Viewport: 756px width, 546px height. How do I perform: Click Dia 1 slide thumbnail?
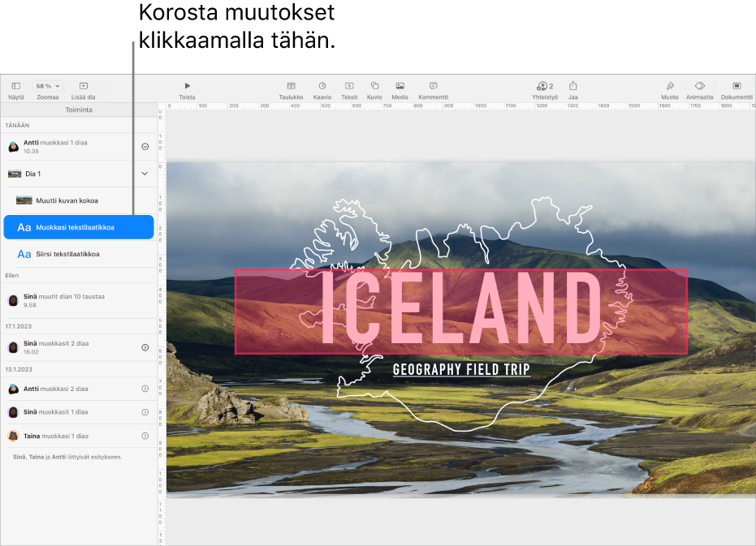pyautogui.click(x=15, y=174)
